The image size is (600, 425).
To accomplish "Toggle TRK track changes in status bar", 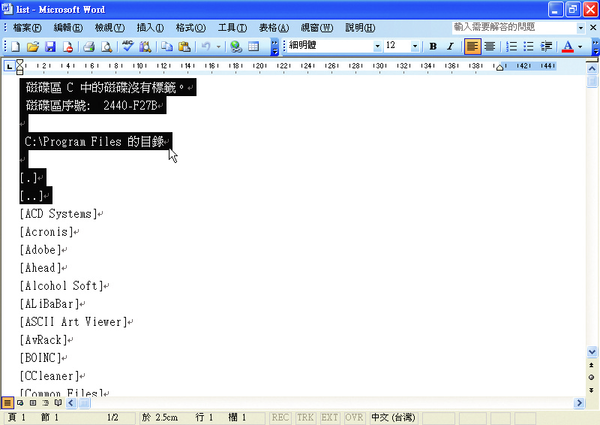I will coord(305,417).
